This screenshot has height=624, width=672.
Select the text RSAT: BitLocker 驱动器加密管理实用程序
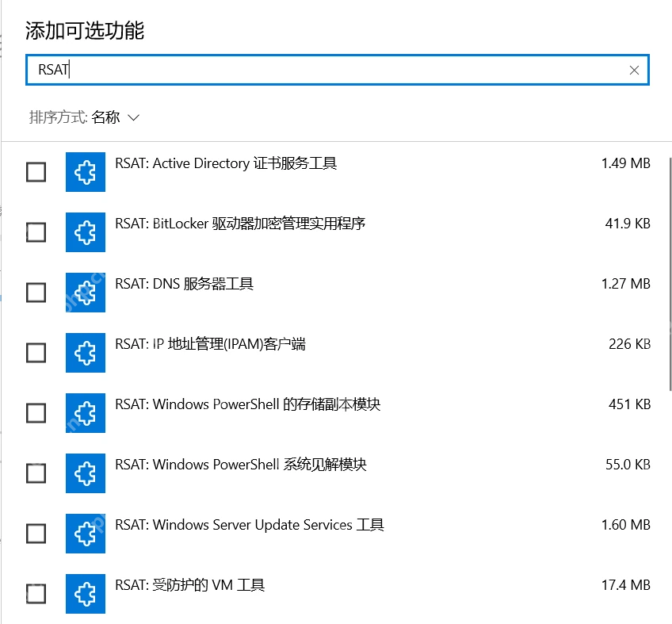[240, 224]
